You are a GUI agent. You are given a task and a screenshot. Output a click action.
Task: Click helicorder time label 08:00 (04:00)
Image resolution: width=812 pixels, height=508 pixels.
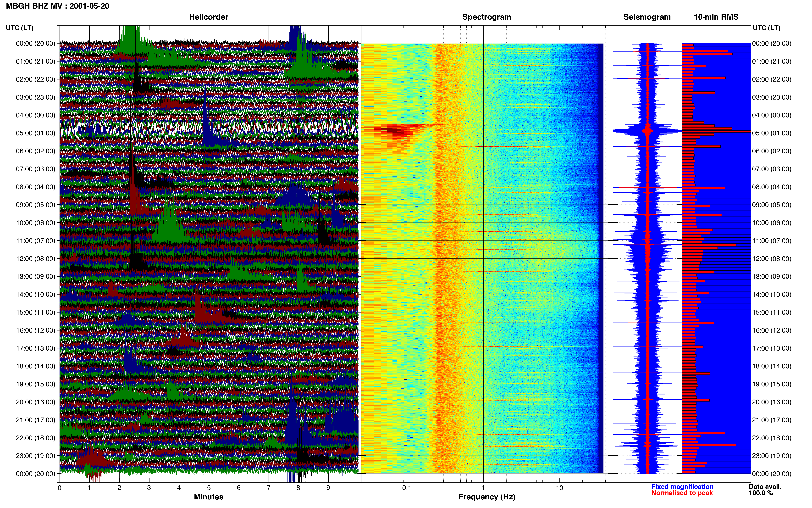(36, 187)
